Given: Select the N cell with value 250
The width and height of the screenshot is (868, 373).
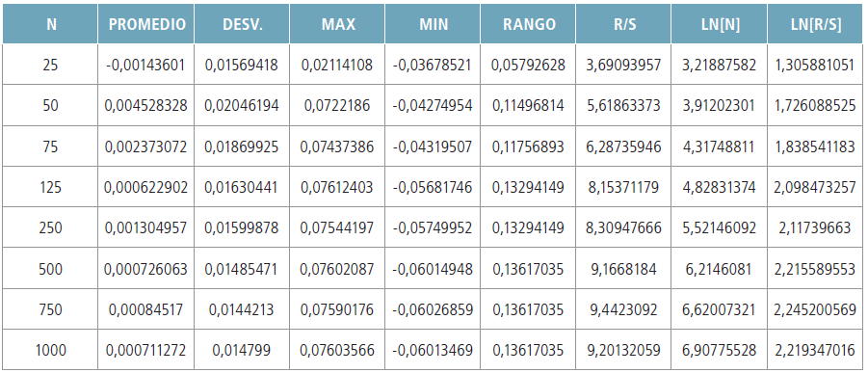Looking at the screenshot, I should click(50, 227).
